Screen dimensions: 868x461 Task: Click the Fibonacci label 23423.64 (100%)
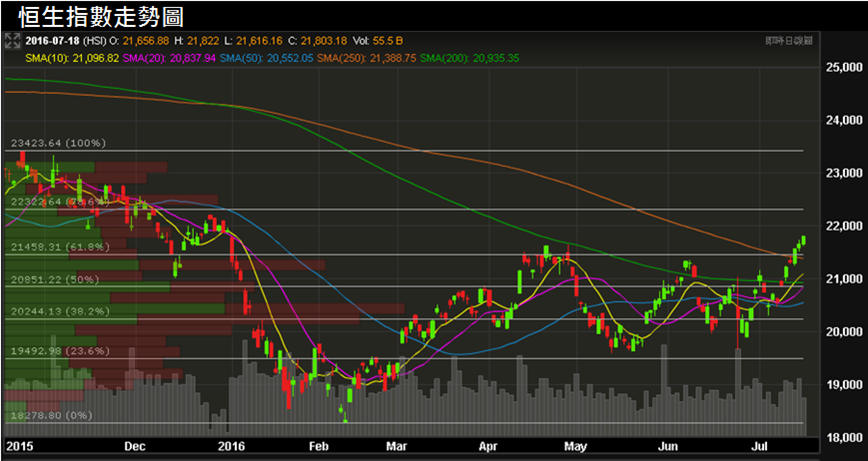coord(59,143)
